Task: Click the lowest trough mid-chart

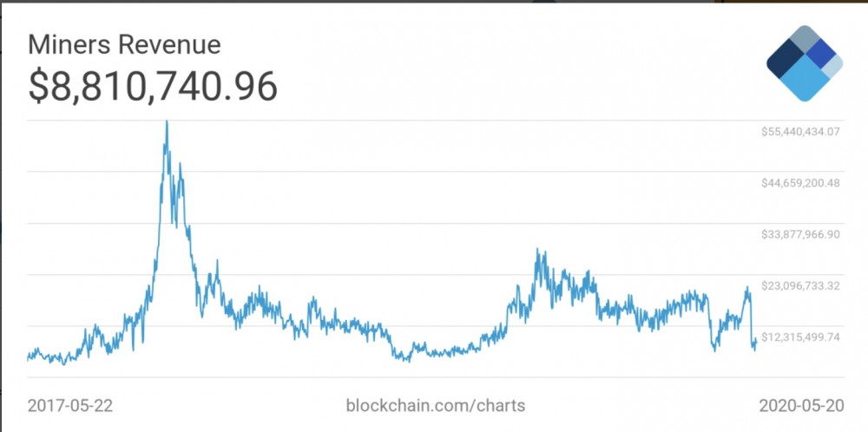Action: [x=405, y=360]
